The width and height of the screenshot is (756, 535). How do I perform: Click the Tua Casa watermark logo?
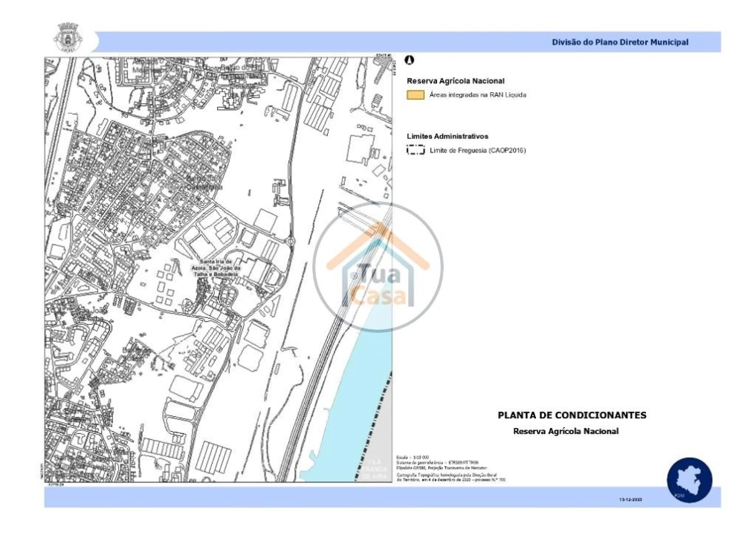378,267
